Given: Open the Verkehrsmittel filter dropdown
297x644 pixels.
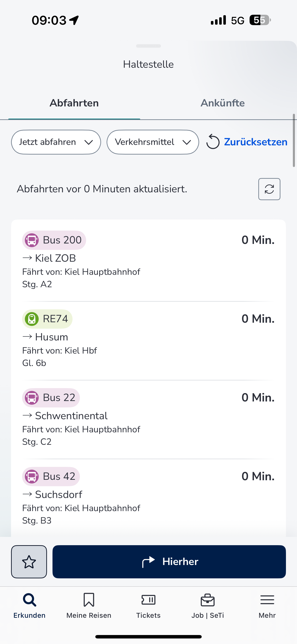Looking at the screenshot, I should coord(153,142).
